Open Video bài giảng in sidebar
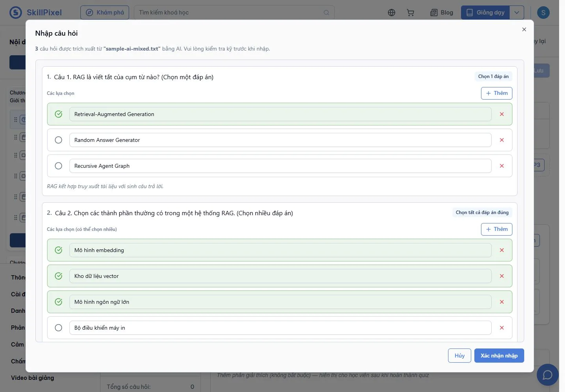Image resolution: width=565 pixels, height=392 pixels. [33, 378]
